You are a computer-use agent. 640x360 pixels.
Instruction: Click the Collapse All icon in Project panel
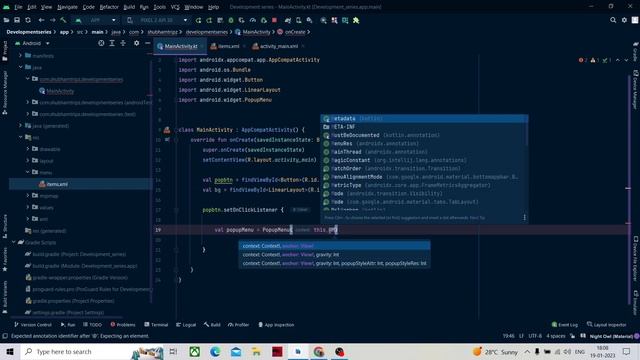pyautogui.click(x=123, y=43)
